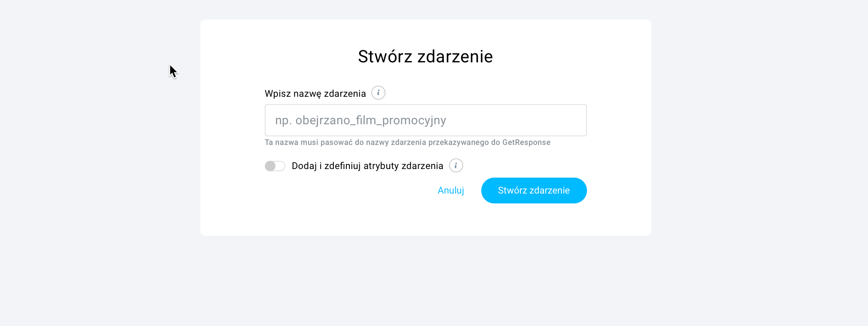Tap the circled 'i' next to event name

coord(378,92)
